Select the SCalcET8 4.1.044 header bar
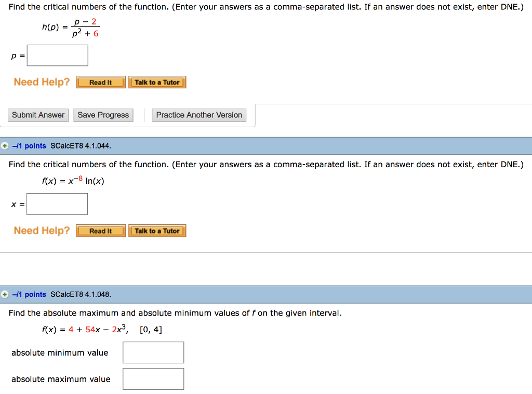 point(266,146)
